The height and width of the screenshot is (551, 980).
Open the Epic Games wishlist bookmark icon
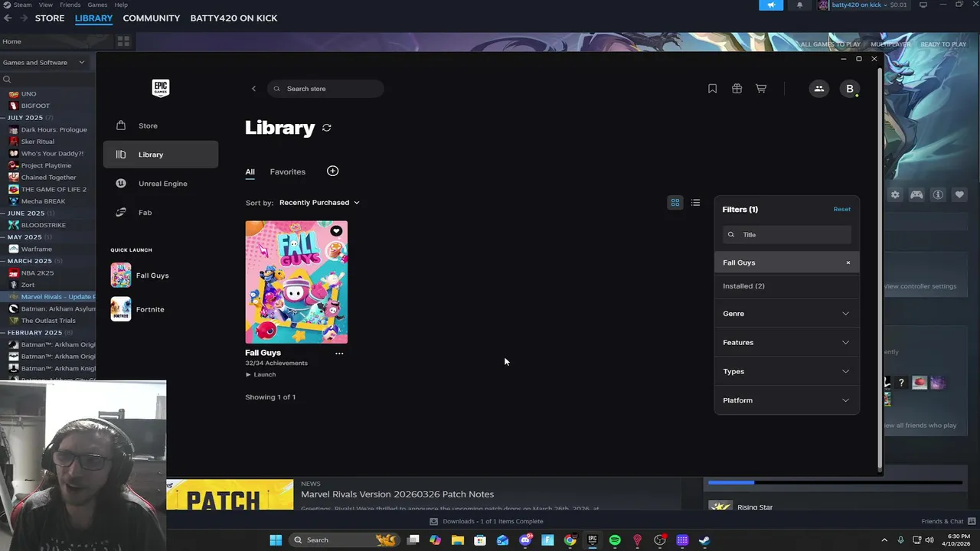[x=712, y=89]
